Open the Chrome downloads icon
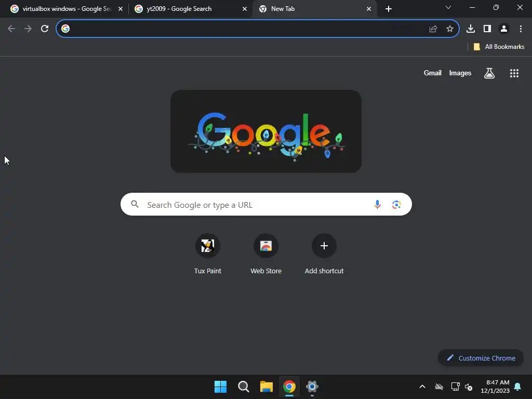This screenshot has height=399, width=532. point(471,29)
